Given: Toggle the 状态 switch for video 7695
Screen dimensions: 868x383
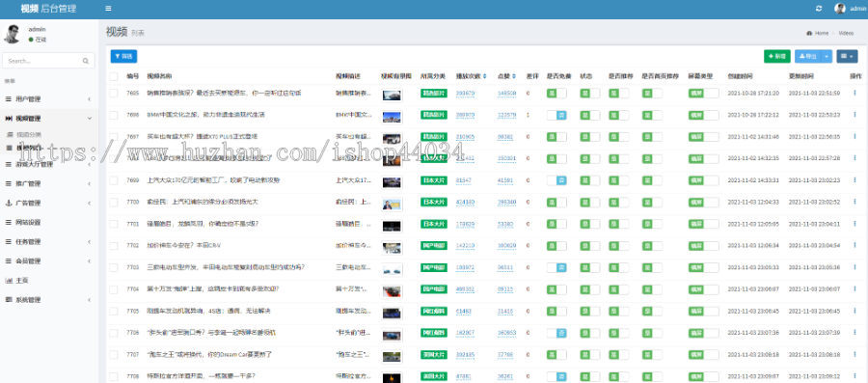Looking at the screenshot, I should 590,94.
